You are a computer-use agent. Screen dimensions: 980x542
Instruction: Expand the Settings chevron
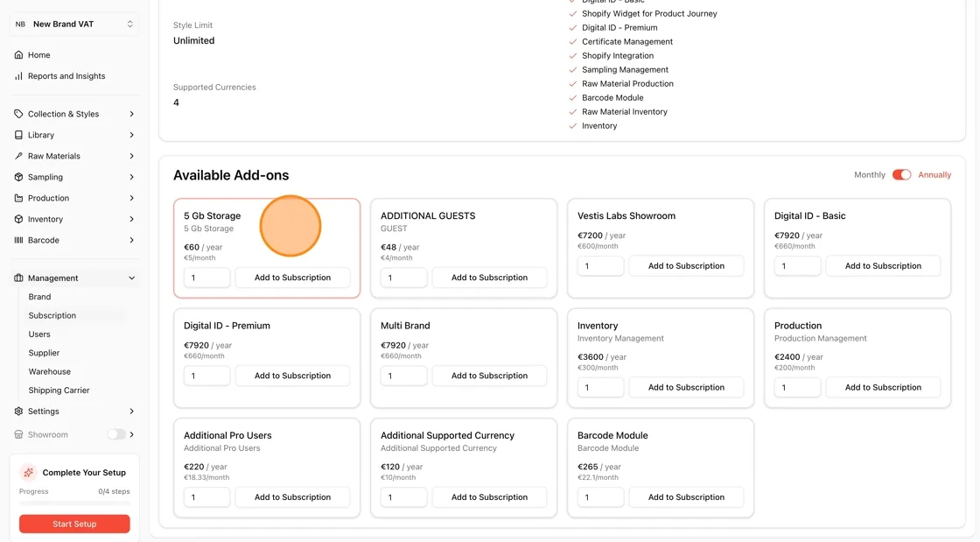pyautogui.click(x=131, y=412)
